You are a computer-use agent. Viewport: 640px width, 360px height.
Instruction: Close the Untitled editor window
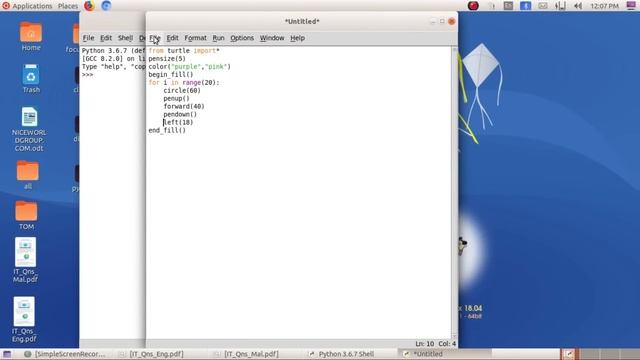[x=451, y=21]
